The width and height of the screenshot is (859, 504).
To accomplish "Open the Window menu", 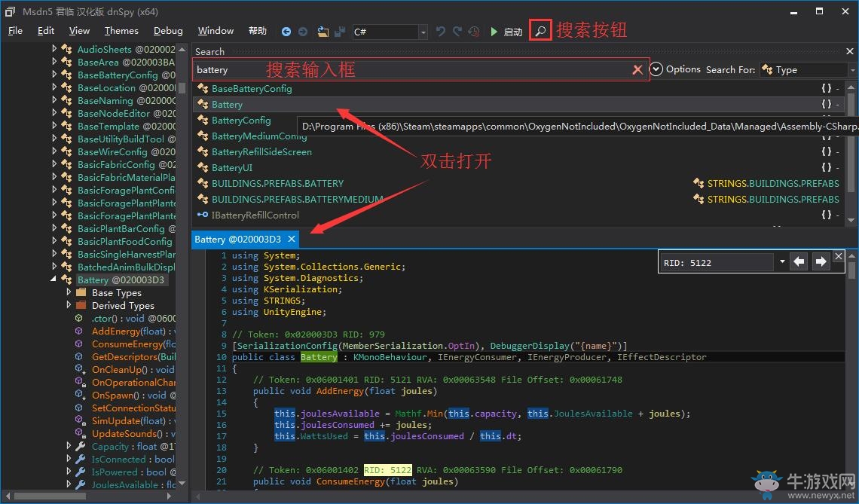I will pyautogui.click(x=216, y=31).
